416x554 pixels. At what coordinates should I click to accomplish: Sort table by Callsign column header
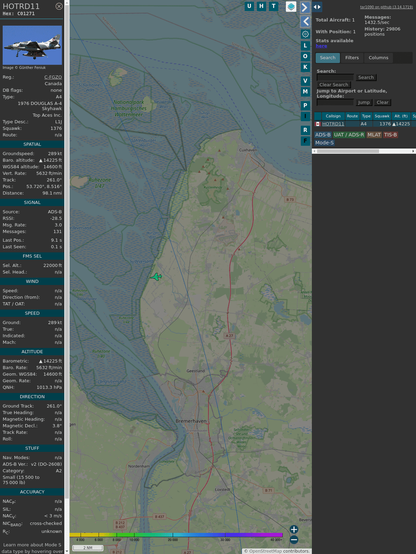(x=333, y=116)
